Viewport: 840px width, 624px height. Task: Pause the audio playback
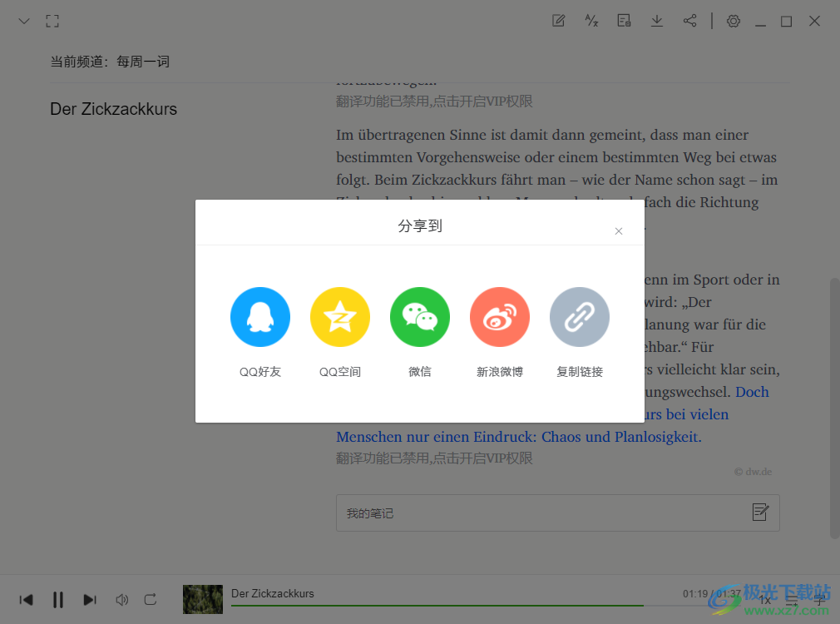click(x=58, y=599)
